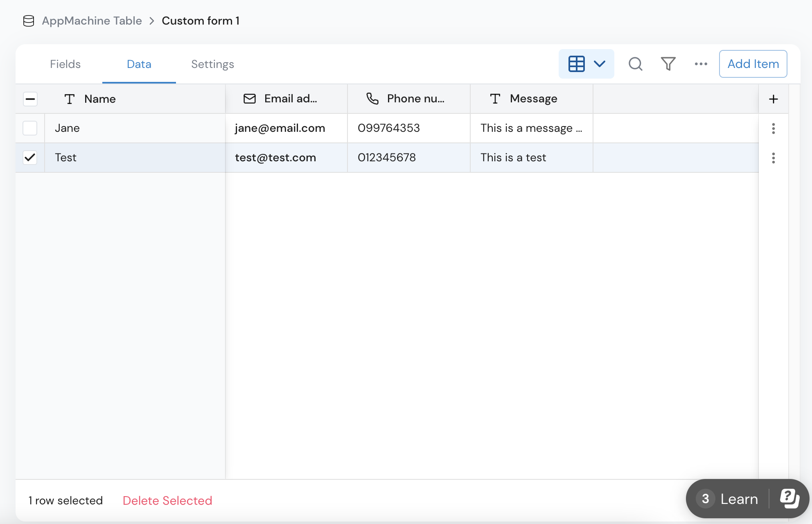This screenshot has height=524, width=812.
Task: Click the AppMachine Table database icon
Action: point(29,21)
